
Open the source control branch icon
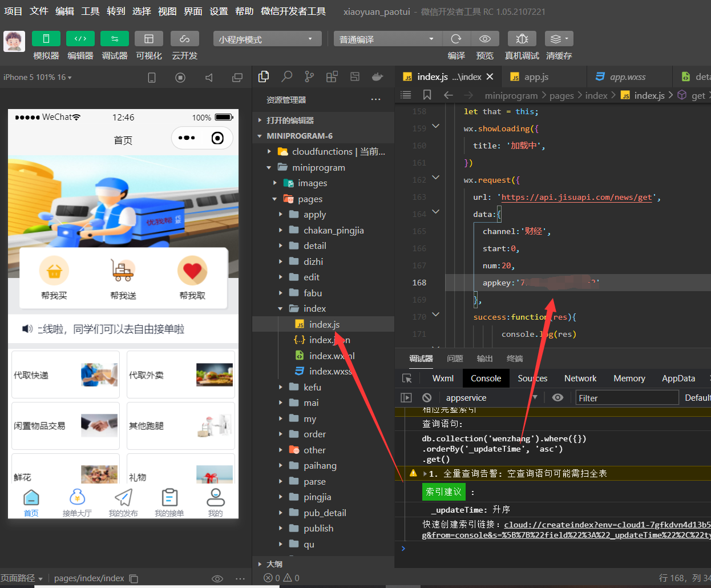(x=310, y=76)
